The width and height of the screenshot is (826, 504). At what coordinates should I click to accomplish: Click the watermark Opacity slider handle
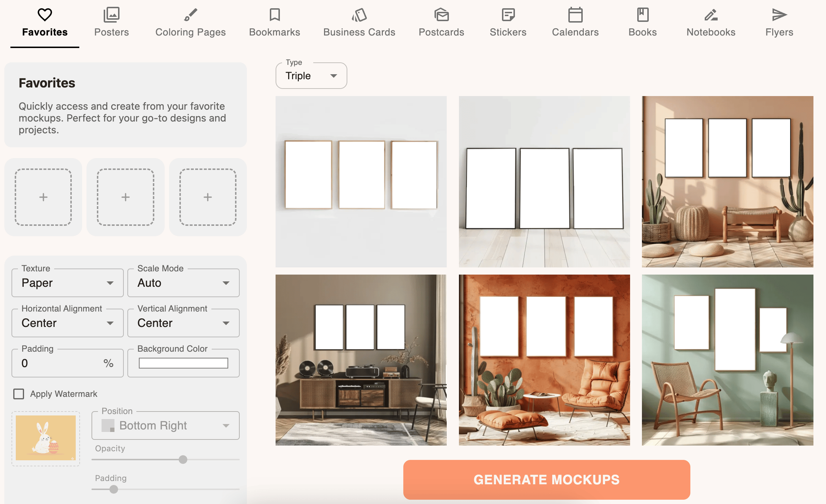point(183,460)
